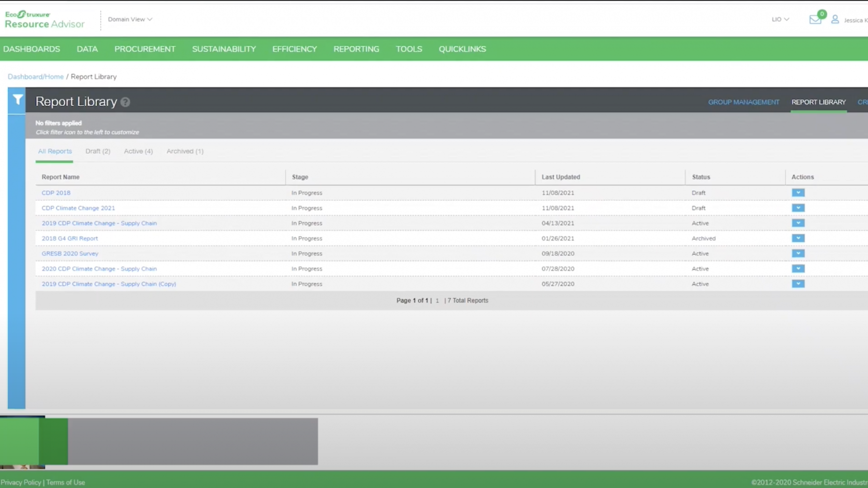Click the EcoStruxure Resource Advisor logo
Viewport: 868px width, 488px height.
pos(44,20)
